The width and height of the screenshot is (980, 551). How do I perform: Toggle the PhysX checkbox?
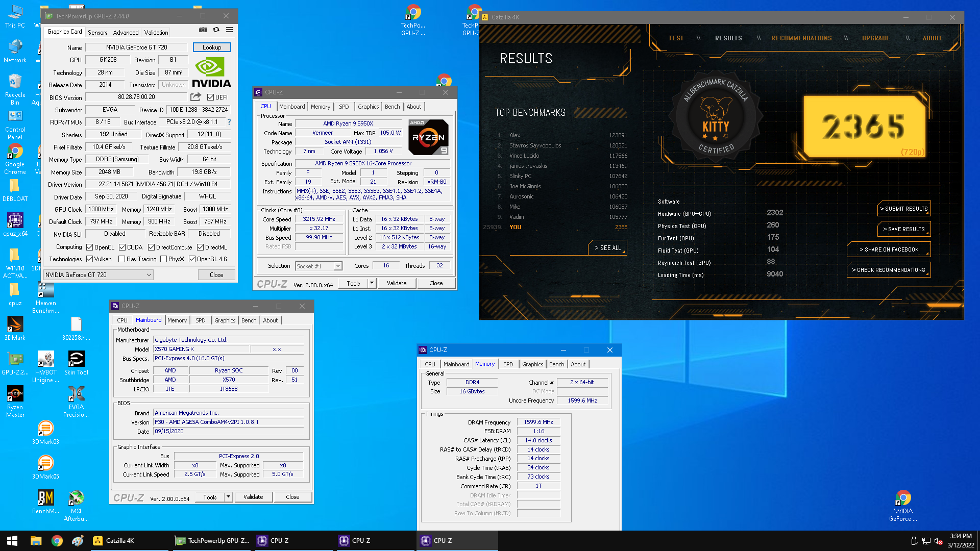tap(163, 259)
